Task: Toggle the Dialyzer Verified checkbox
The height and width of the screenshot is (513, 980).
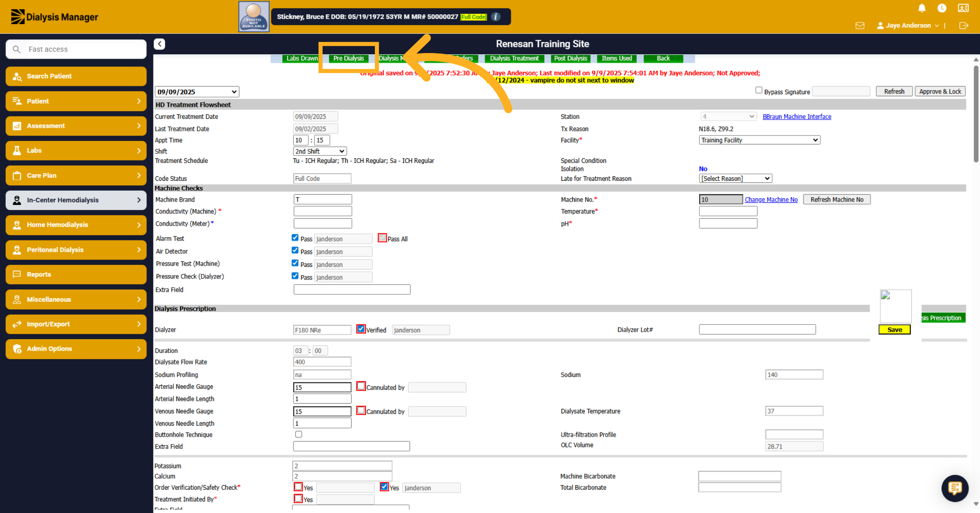Action: [x=361, y=329]
